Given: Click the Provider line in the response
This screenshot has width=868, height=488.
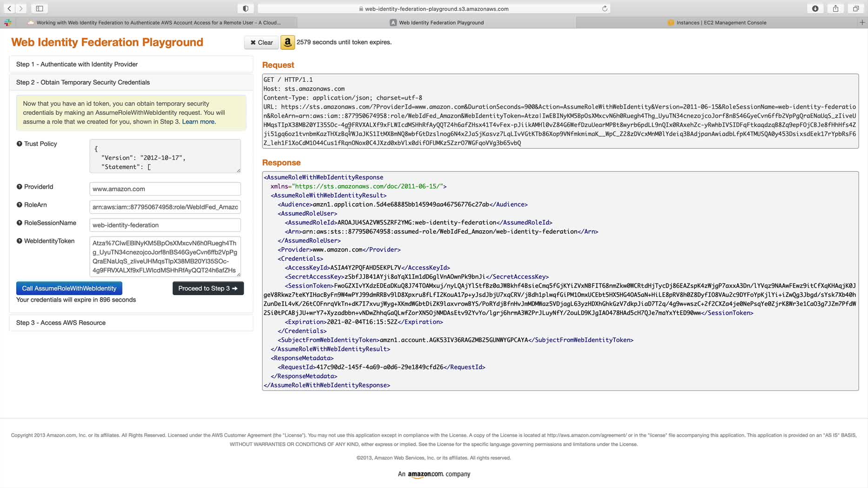Looking at the screenshot, I should (x=339, y=250).
